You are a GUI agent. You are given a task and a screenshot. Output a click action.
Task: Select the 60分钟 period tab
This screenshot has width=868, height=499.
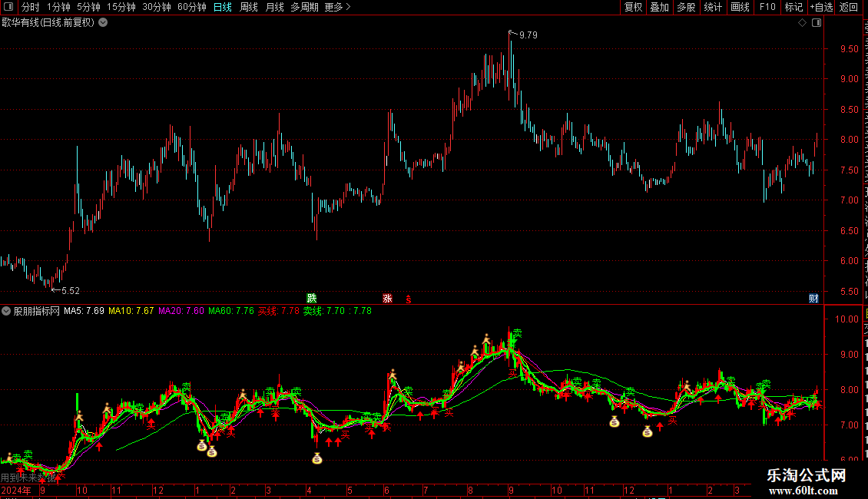(x=192, y=7)
